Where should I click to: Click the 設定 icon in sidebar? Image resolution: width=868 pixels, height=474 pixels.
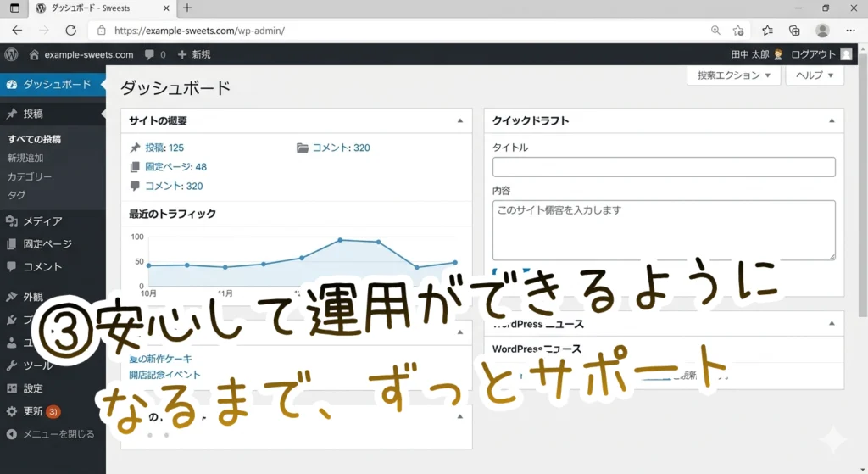[12, 388]
